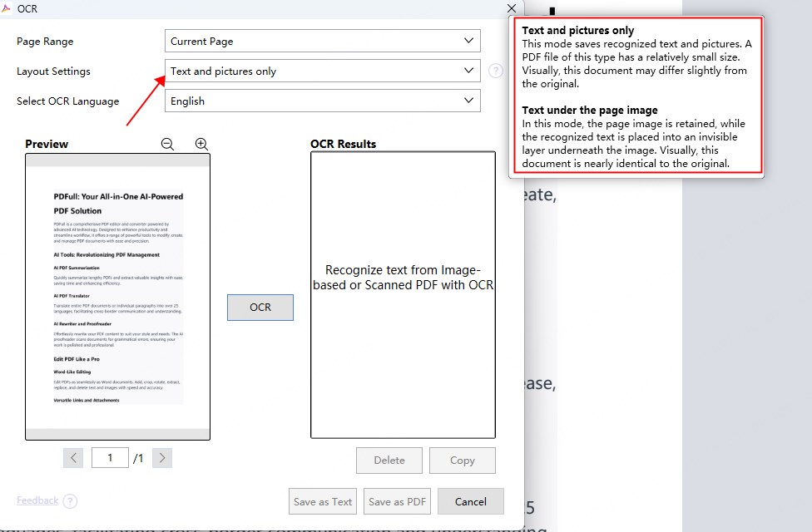The width and height of the screenshot is (812, 532).
Task: Save recognized content as Text
Action: coord(322,500)
